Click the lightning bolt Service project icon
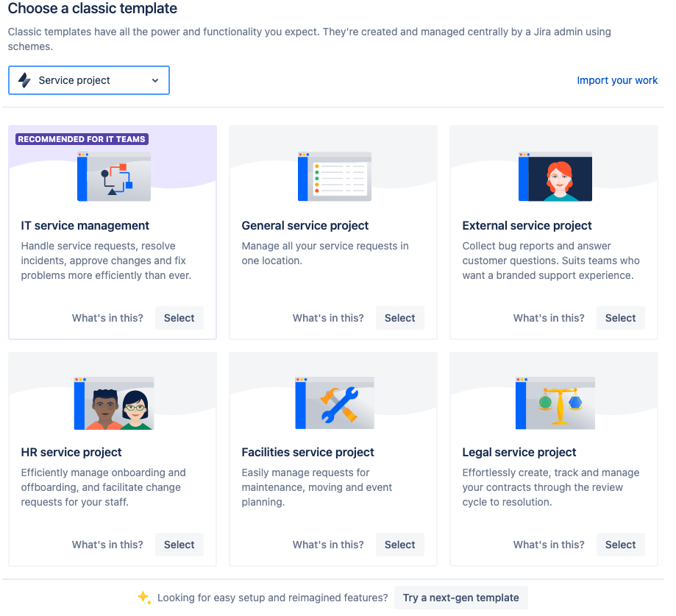676x616 pixels. [x=24, y=80]
